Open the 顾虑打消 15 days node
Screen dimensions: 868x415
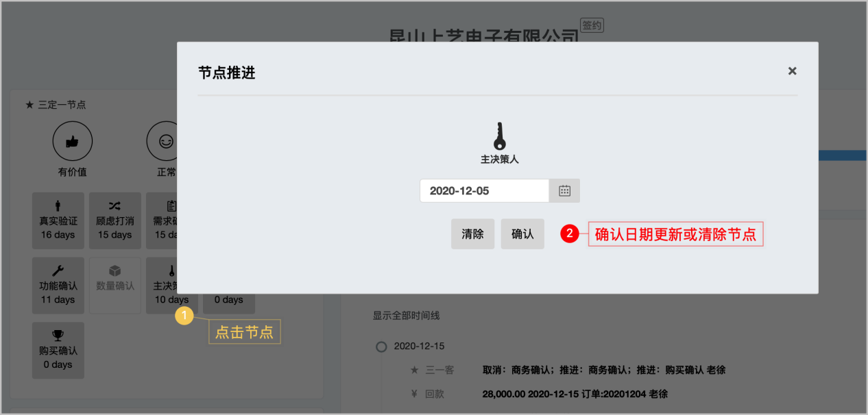pyautogui.click(x=114, y=221)
